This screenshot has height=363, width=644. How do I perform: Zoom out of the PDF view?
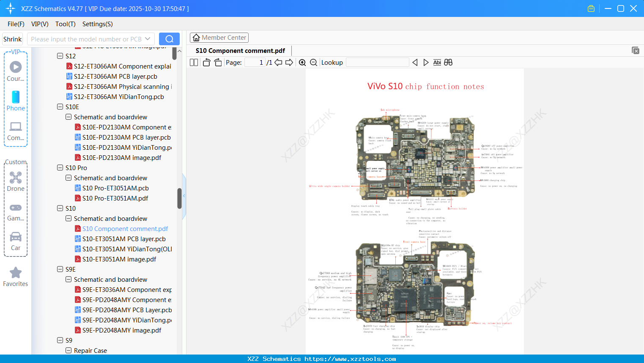point(313,62)
